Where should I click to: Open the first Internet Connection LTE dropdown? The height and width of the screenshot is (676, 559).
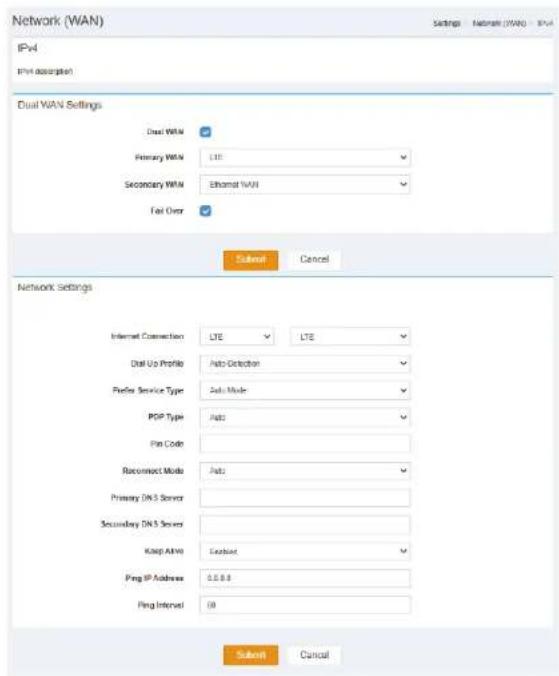[237, 337]
